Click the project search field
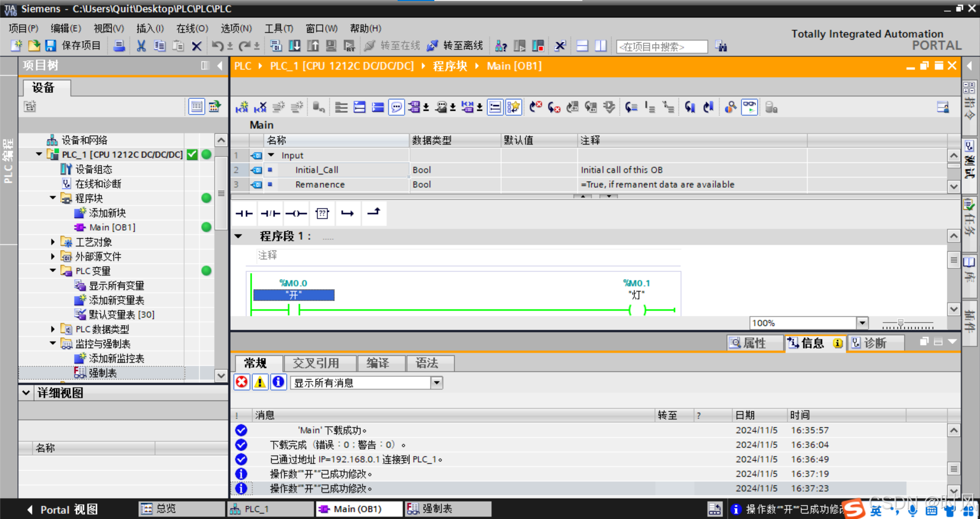Screen dimensions: 980x519 coord(662,46)
